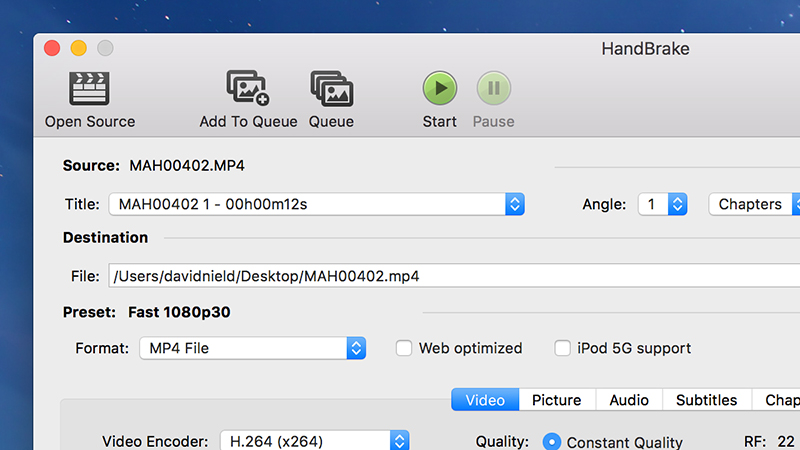Viewport: 800px width, 450px height.
Task: Start encoding with the green play button
Action: click(439, 88)
